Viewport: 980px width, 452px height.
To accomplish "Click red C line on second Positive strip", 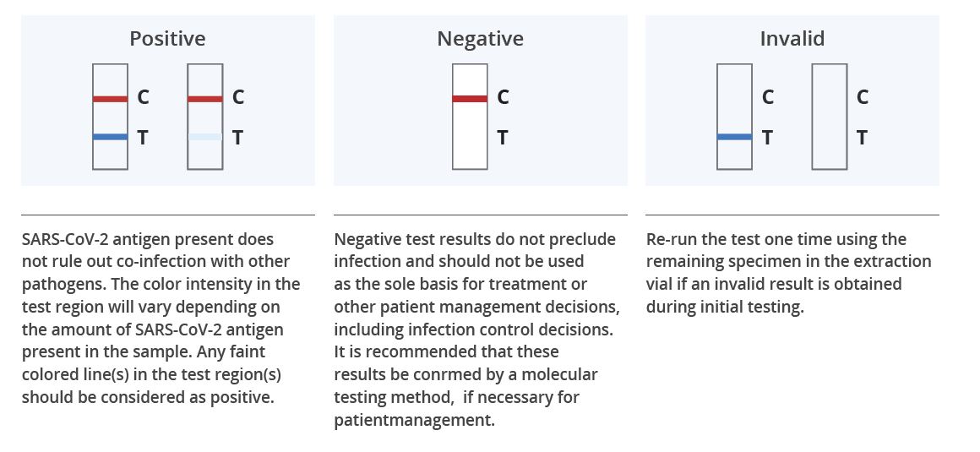I will click(205, 99).
